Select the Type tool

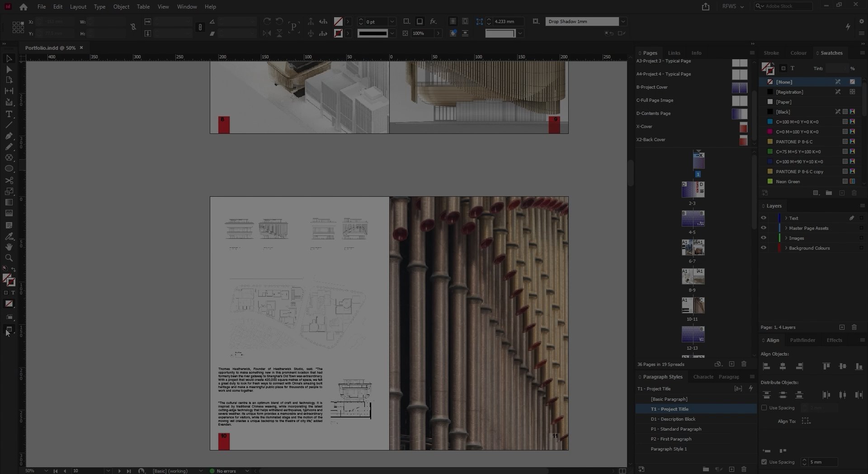tap(9, 114)
